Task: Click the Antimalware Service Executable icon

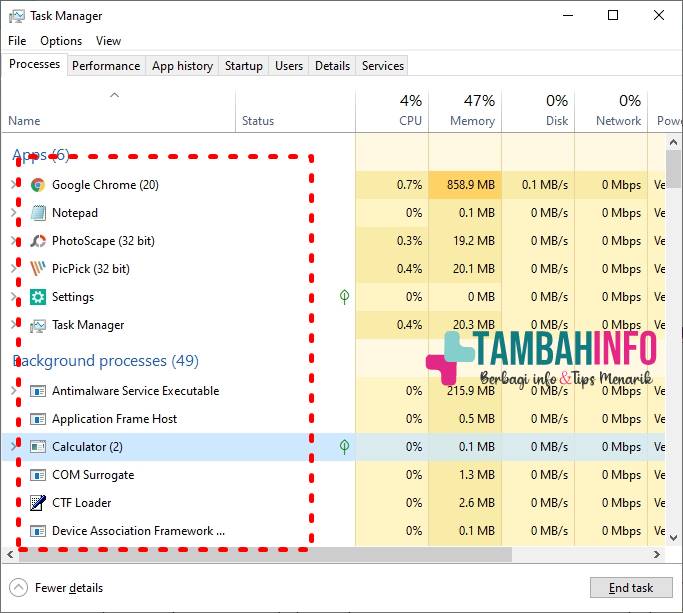Action: click(x=38, y=391)
